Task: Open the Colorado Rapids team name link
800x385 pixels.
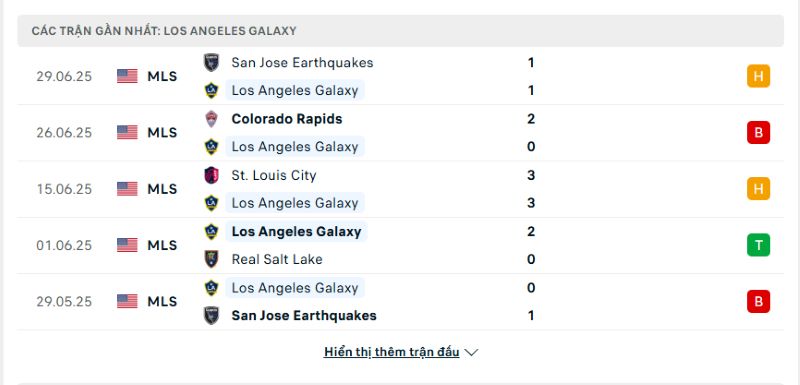Action: (x=287, y=119)
